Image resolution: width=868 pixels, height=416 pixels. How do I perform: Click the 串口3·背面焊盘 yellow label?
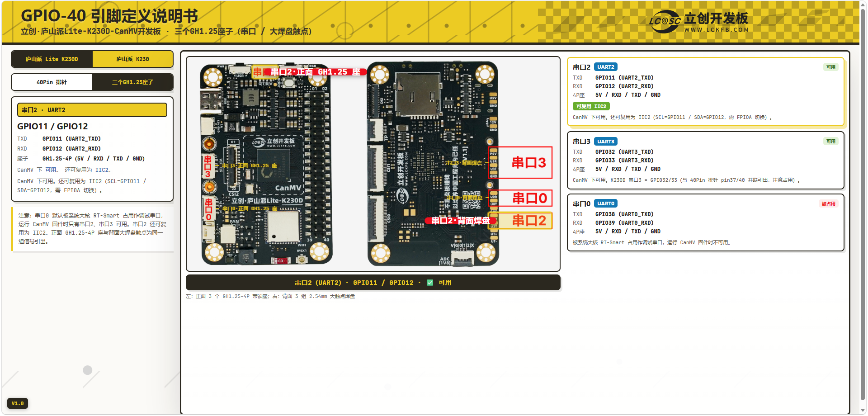click(464, 163)
